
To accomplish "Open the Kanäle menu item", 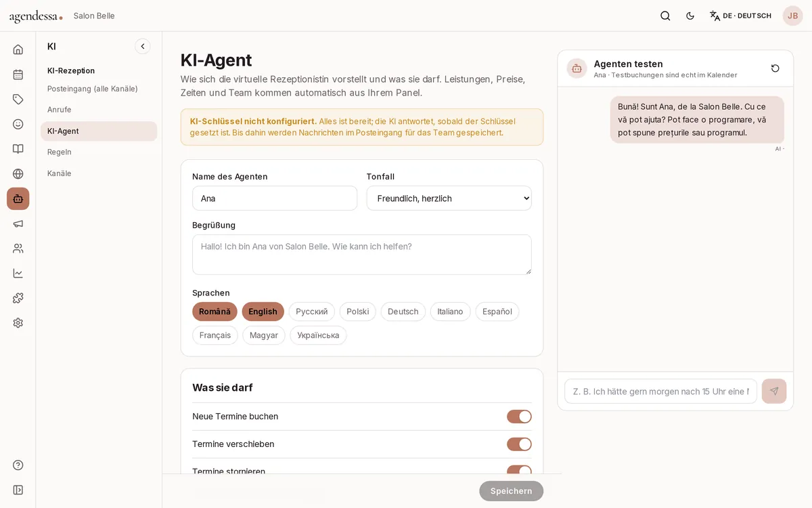I will pyautogui.click(x=99, y=173).
